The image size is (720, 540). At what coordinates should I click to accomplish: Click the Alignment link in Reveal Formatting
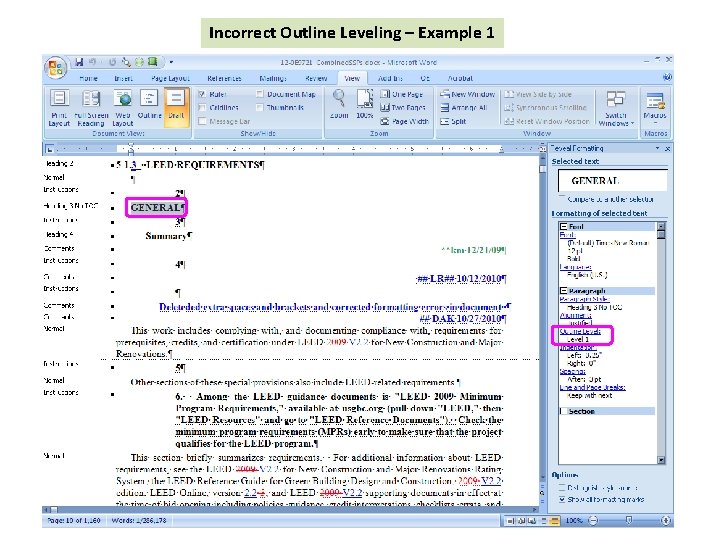[x=576, y=315]
